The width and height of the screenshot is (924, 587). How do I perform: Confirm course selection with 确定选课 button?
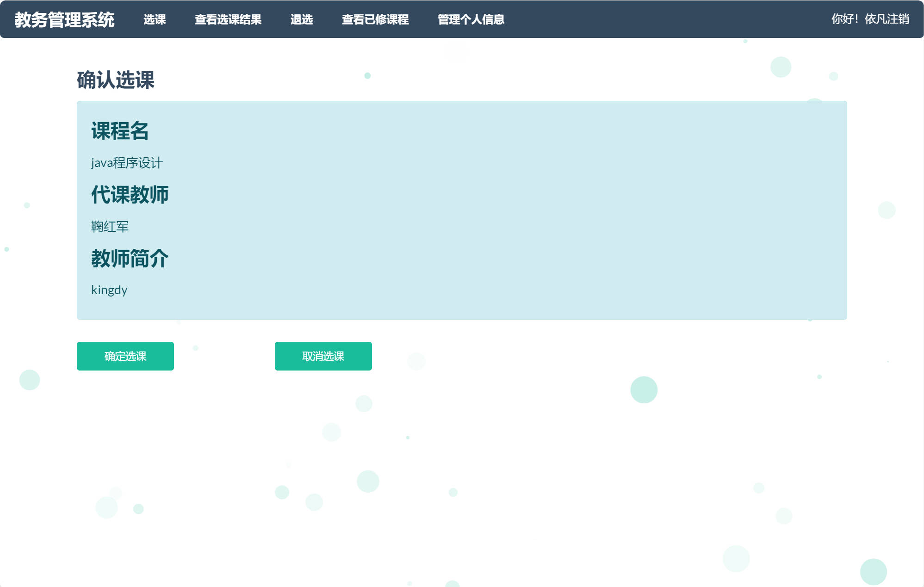(125, 356)
